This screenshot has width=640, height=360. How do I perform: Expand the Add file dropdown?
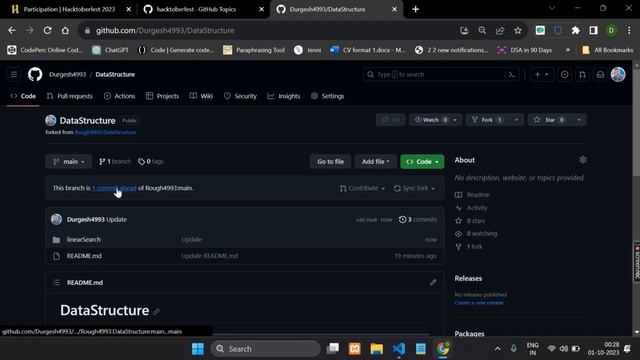point(375,162)
